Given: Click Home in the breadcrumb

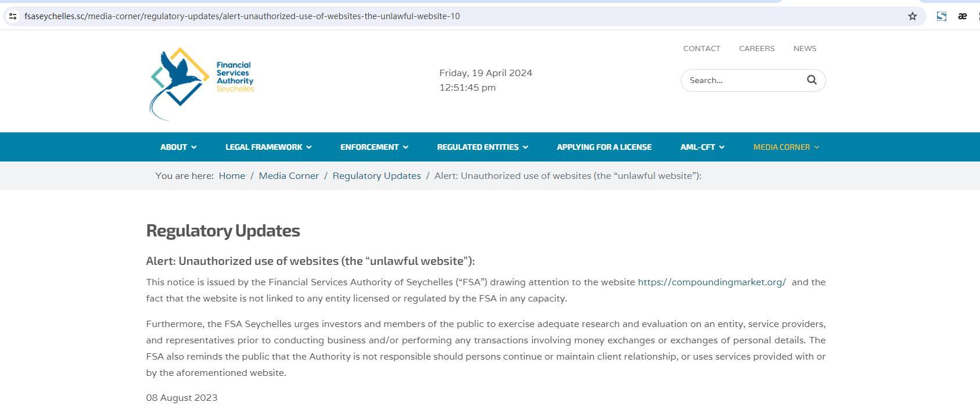Looking at the screenshot, I should pos(232,176).
